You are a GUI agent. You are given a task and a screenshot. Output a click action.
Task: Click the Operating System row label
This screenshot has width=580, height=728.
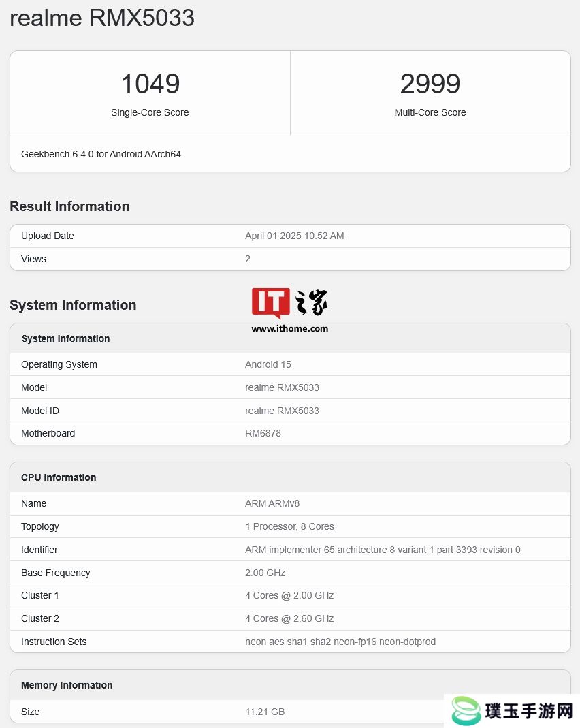tap(59, 364)
